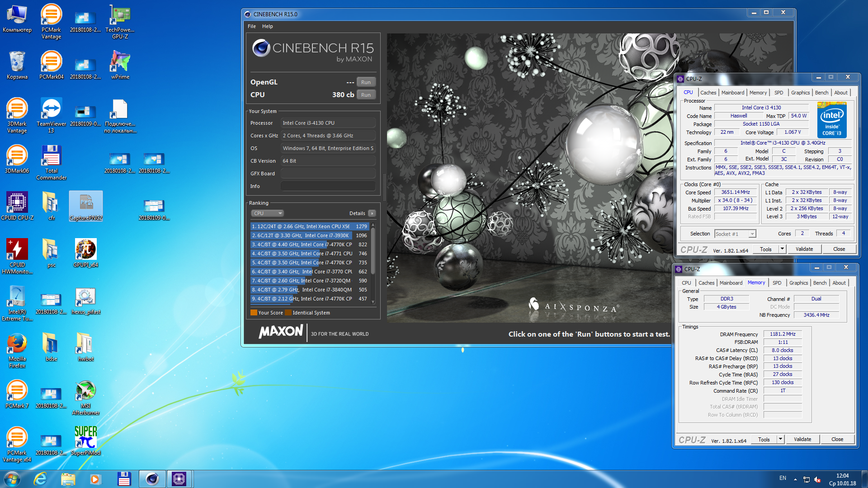This screenshot has height=488, width=868.
Task: Show hidden system tray icons arrow
Action: pos(795,479)
